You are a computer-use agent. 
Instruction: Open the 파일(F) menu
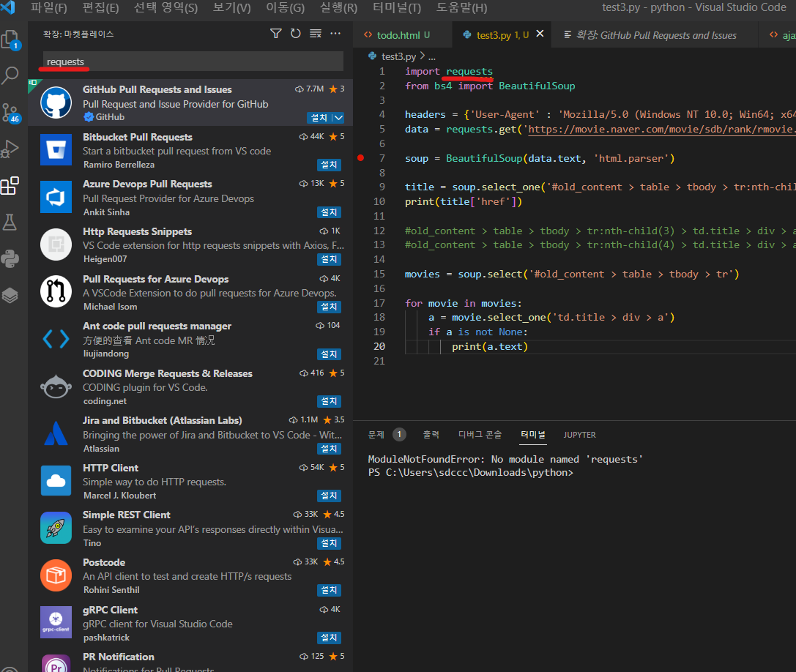point(49,7)
